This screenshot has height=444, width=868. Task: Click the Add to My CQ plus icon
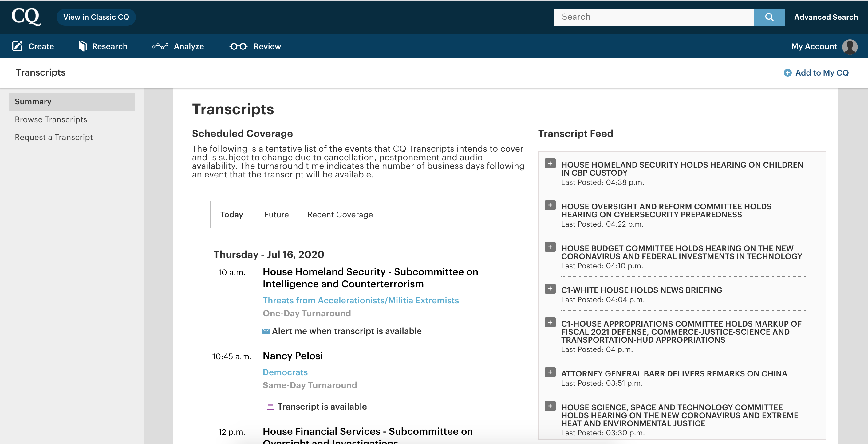(x=787, y=73)
